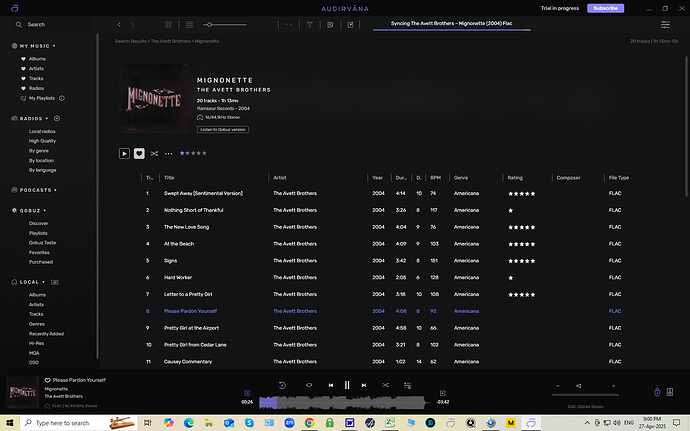Open High Quality radios
690x431 pixels.
(x=42, y=141)
